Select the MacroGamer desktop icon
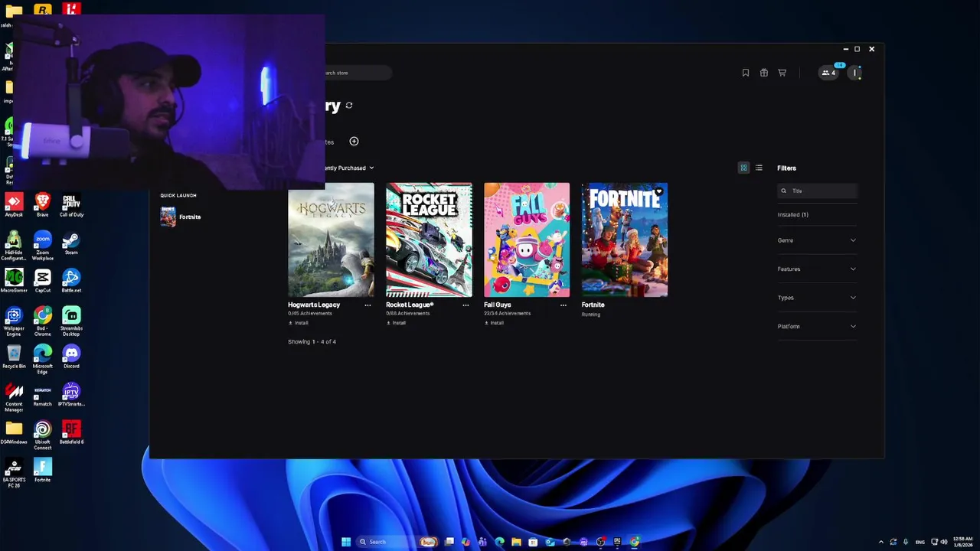This screenshot has width=980, height=551. coord(14,281)
